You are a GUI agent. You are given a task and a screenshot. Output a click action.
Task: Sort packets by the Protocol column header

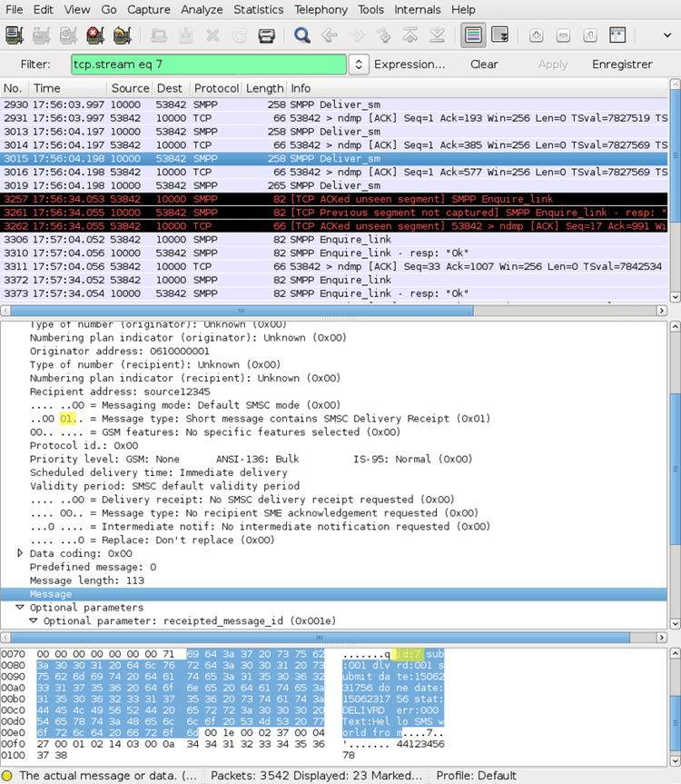click(215, 88)
